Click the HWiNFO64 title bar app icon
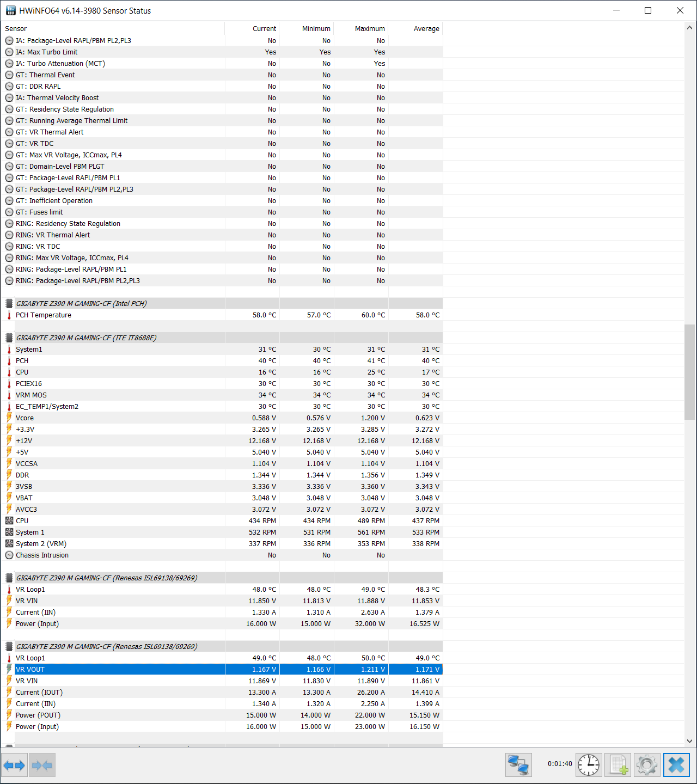The width and height of the screenshot is (697, 784). click(x=10, y=10)
